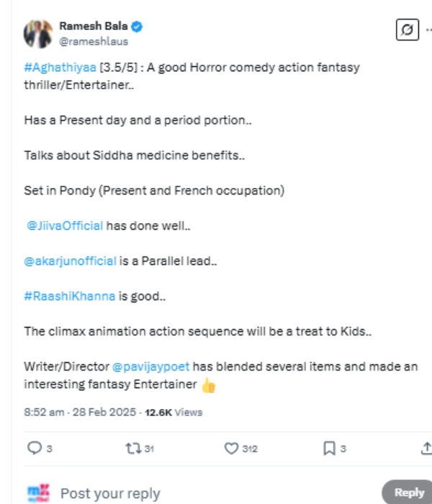432x504 pixels.
Task: Click your avatar beside the reply field
Action: 37,492
